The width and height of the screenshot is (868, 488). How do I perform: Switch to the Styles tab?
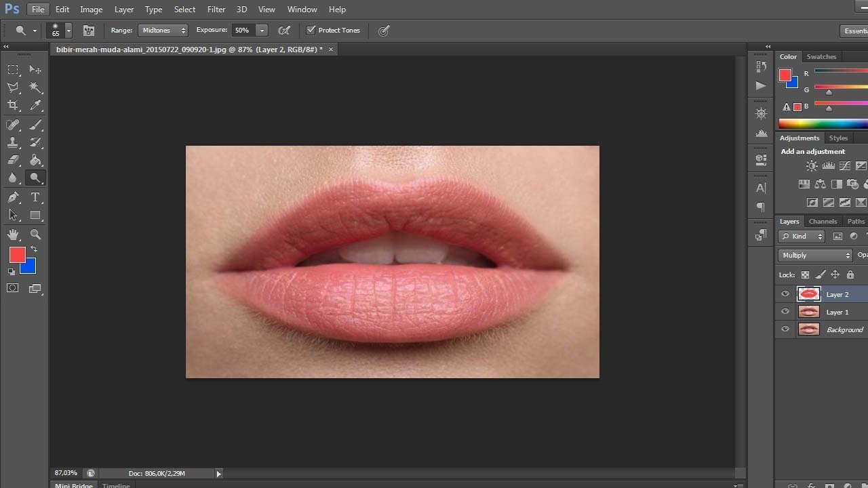coord(838,138)
